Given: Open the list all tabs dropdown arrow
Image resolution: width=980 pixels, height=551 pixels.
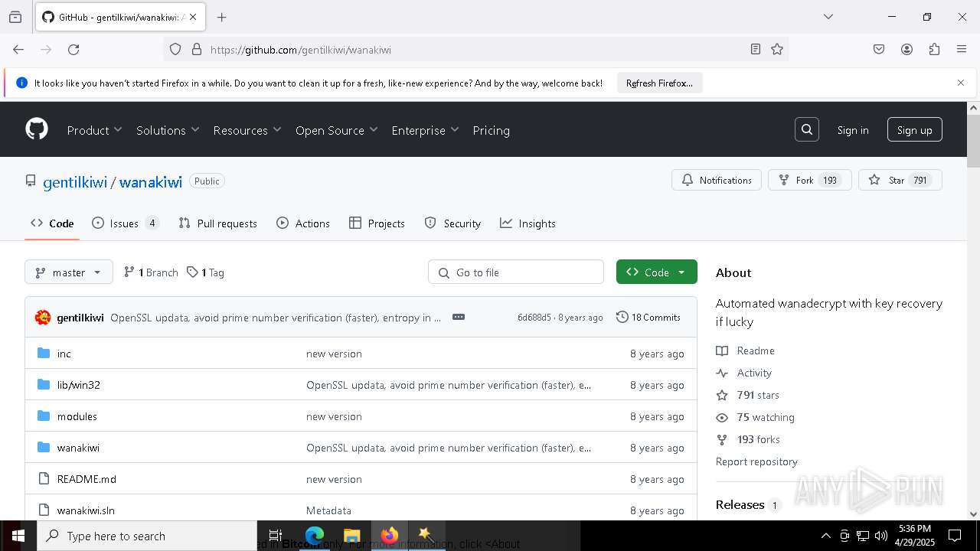Looking at the screenshot, I should (x=828, y=17).
